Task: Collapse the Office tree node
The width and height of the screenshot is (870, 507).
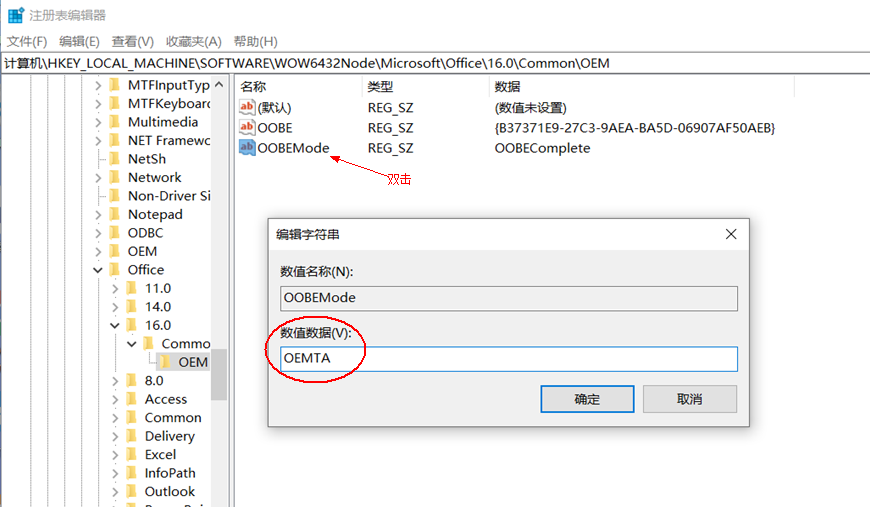Action: tap(98, 270)
